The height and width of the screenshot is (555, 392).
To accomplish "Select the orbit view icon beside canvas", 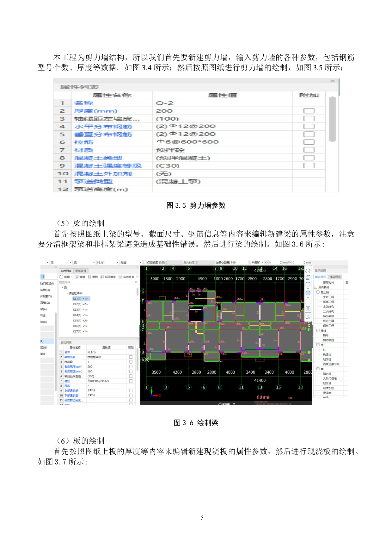I will tap(308, 271).
